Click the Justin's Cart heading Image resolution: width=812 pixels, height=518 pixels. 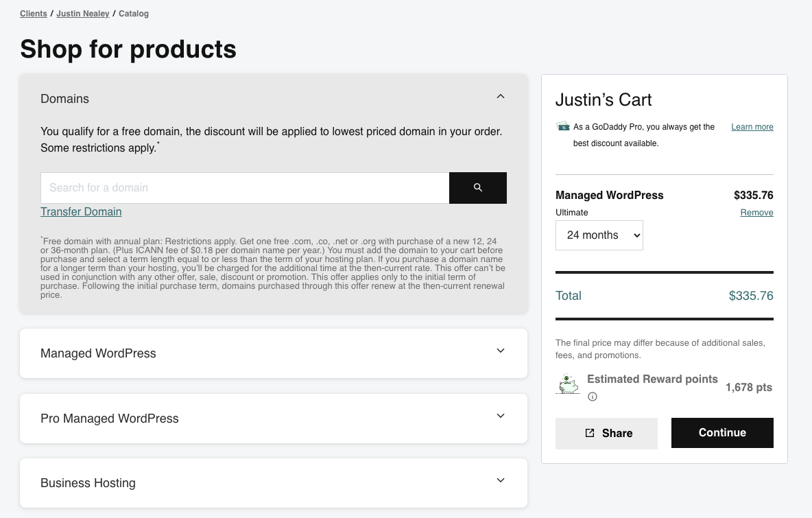pyautogui.click(x=604, y=99)
